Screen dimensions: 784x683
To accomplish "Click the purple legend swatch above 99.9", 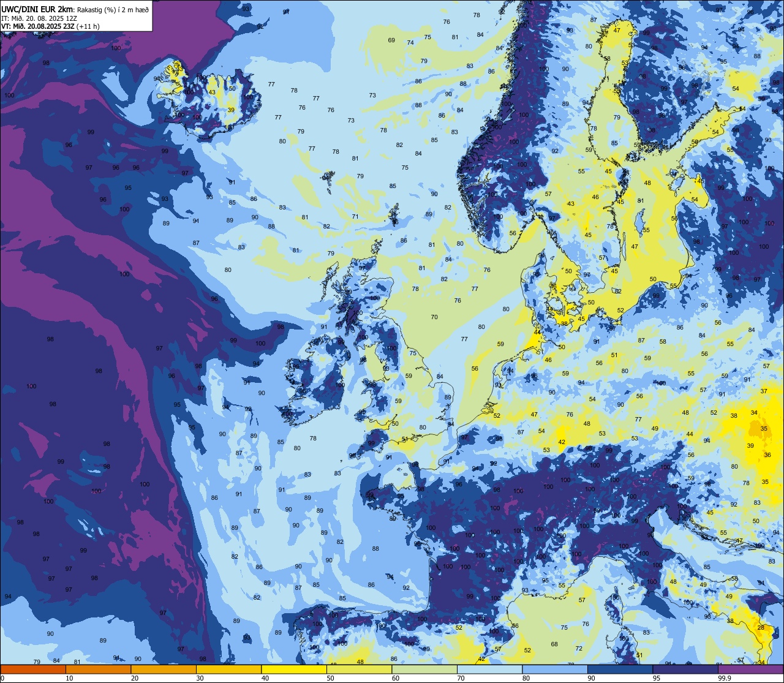I will (x=750, y=669).
